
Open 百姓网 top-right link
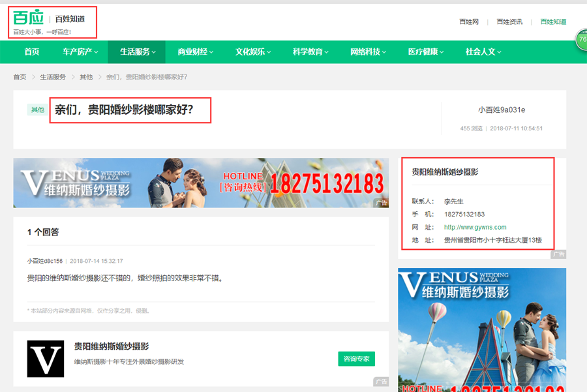(469, 22)
